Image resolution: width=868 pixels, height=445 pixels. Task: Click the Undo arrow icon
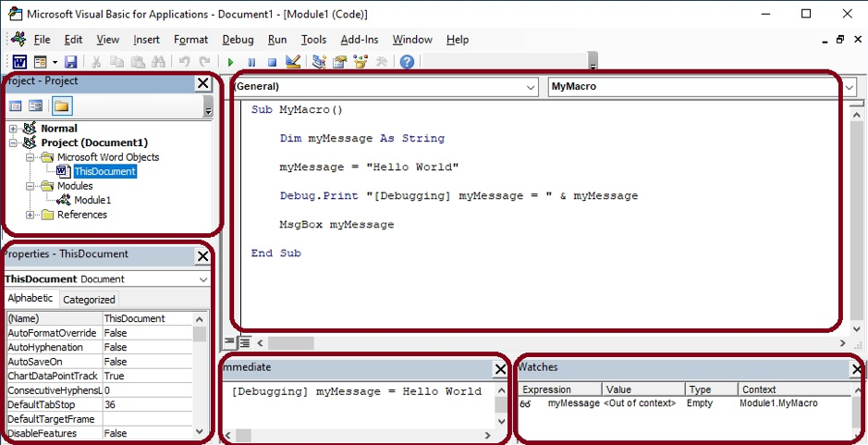(184, 61)
